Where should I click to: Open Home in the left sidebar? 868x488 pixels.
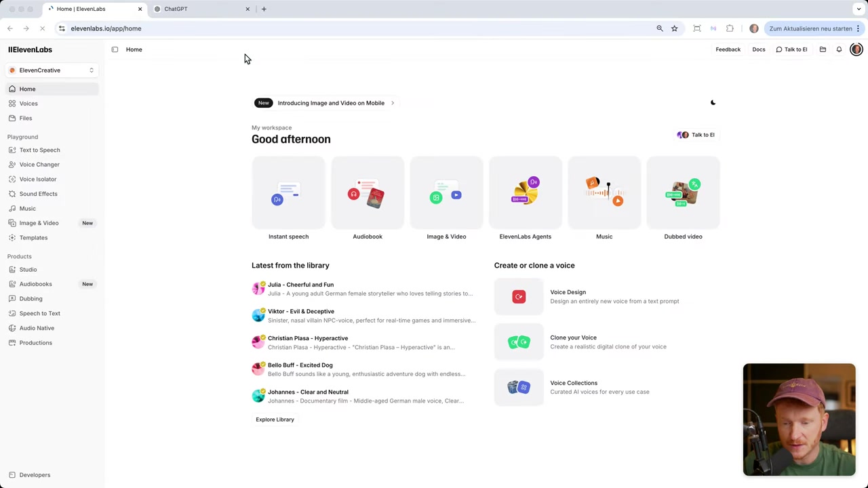point(52,89)
